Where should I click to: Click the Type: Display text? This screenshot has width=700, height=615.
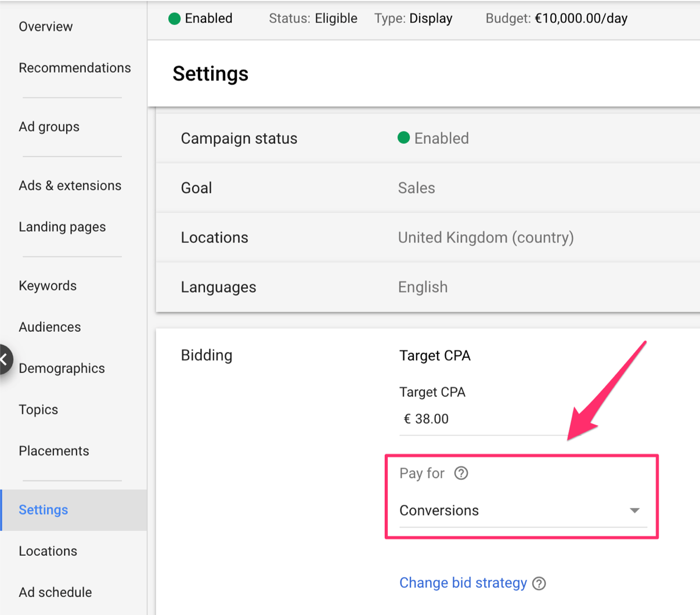(x=413, y=19)
